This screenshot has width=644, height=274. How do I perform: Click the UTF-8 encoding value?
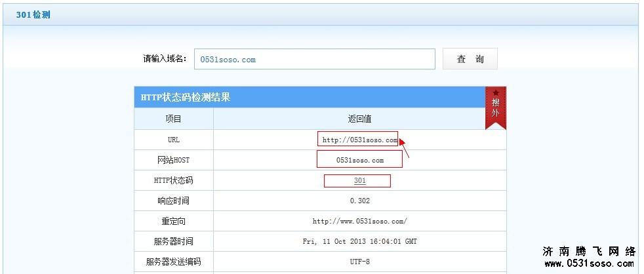click(x=360, y=262)
